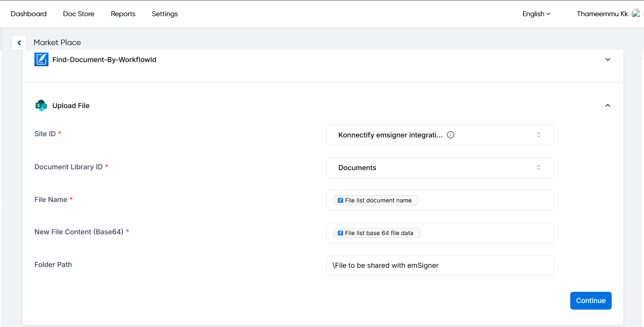
Task: Click the File Name input field
Action: pyautogui.click(x=485, y=200)
